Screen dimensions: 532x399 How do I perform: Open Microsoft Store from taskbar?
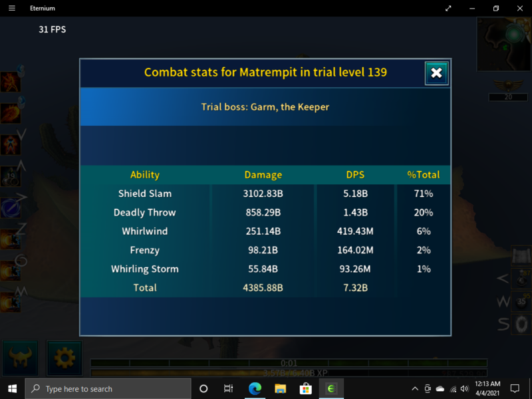click(x=305, y=388)
